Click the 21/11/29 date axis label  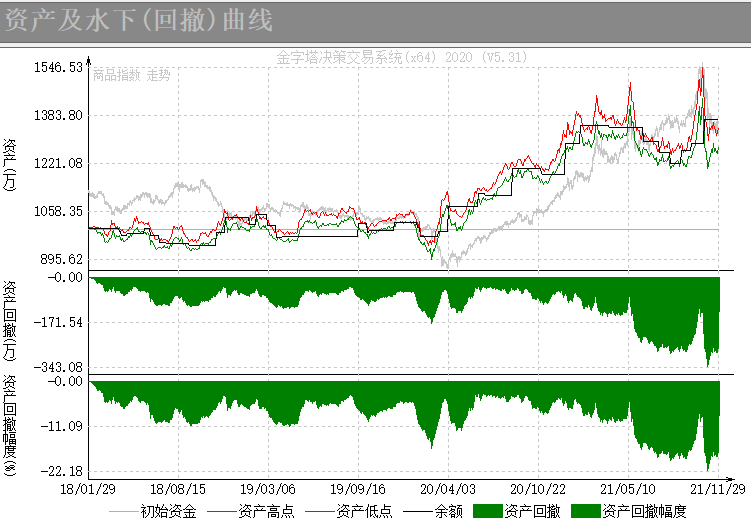click(717, 489)
